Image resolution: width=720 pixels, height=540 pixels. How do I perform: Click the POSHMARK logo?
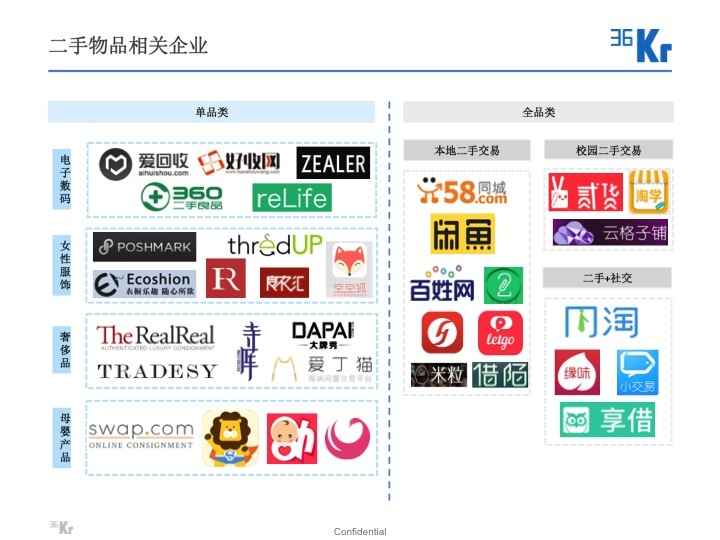(144, 247)
